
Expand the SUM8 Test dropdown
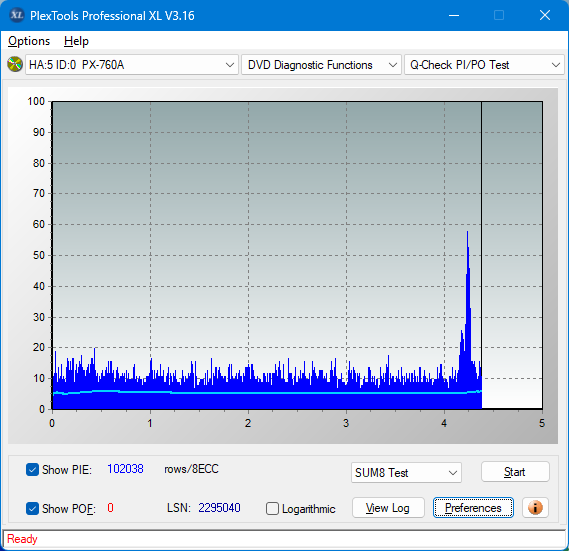click(x=406, y=473)
